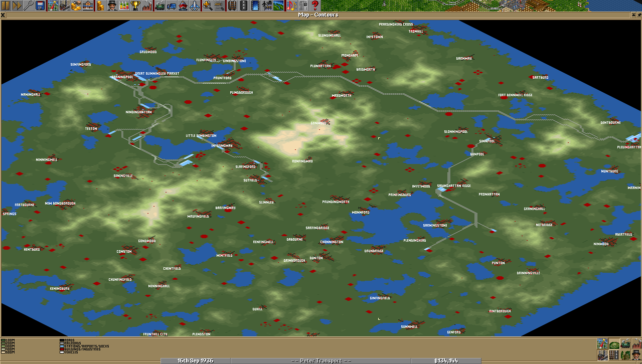Show the road vehicle truck list
Image resolution: width=642 pixels, height=364 pixels.
pos(171,6)
